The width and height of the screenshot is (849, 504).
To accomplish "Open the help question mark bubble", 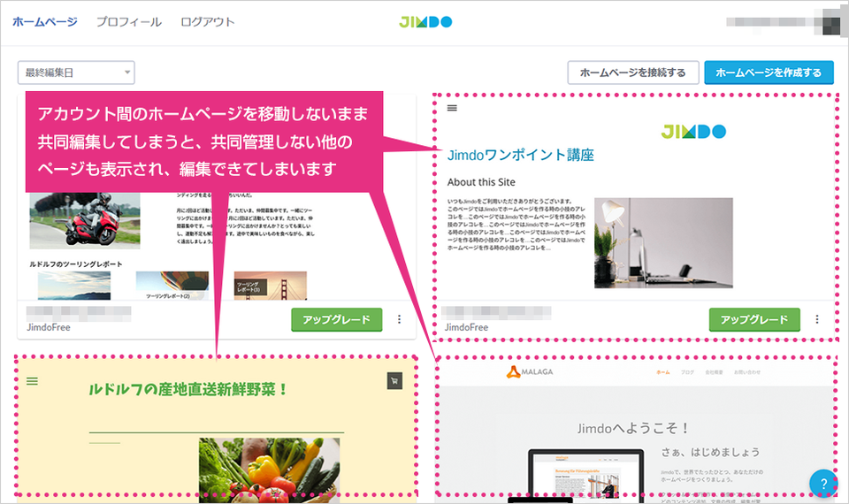I will click(823, 484).
